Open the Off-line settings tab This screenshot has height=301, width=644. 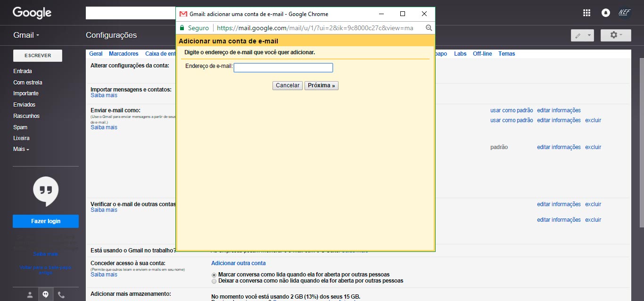482,54
